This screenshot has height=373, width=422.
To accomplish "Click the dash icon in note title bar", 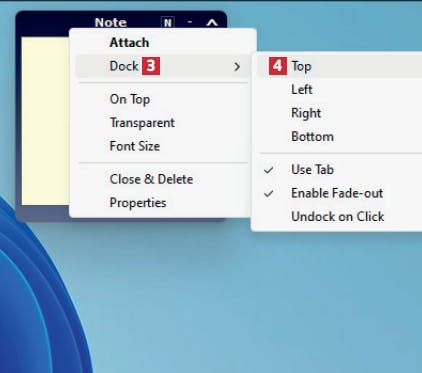I will pos(190,22).
